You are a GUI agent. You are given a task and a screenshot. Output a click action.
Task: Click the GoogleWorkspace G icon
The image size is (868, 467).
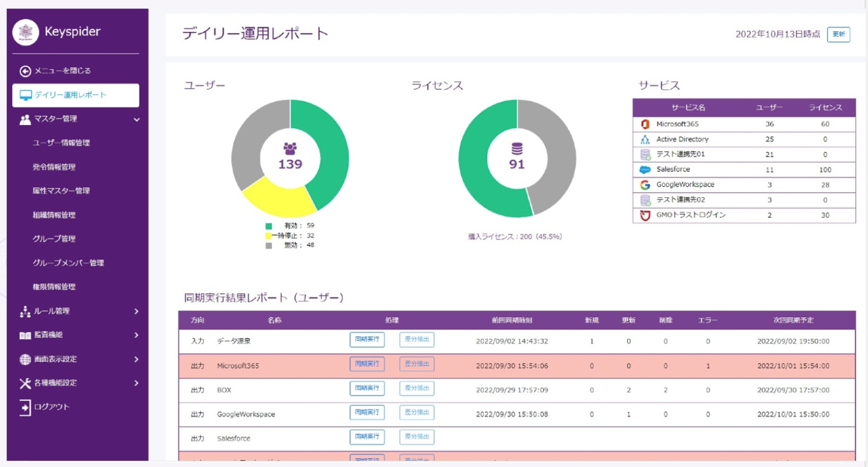pos(645,185)
